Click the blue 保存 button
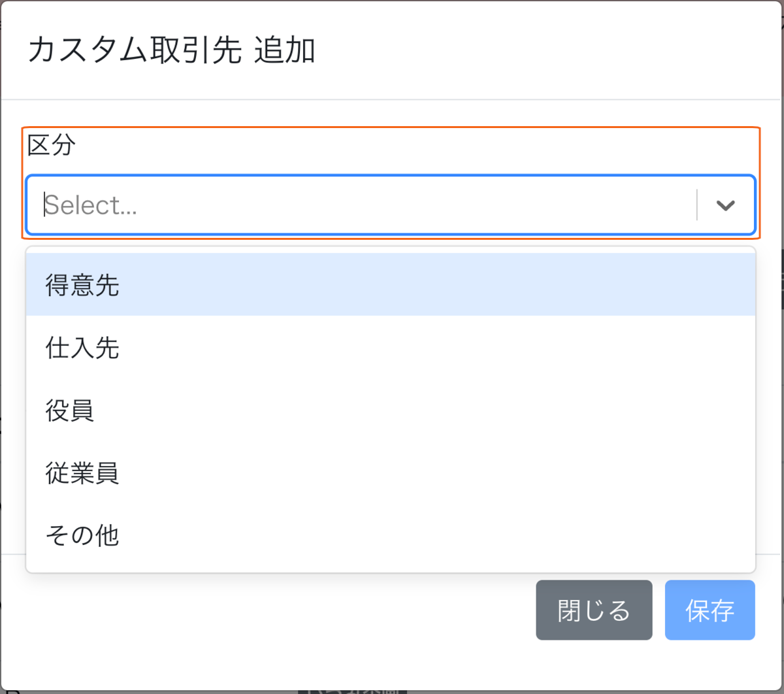 tap(710, 610)
